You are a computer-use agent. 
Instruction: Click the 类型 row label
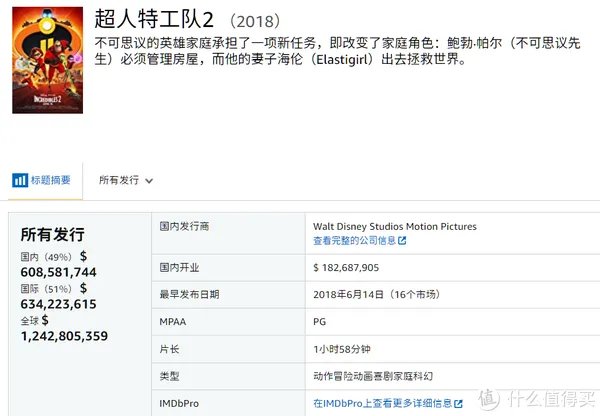point(169,376)
